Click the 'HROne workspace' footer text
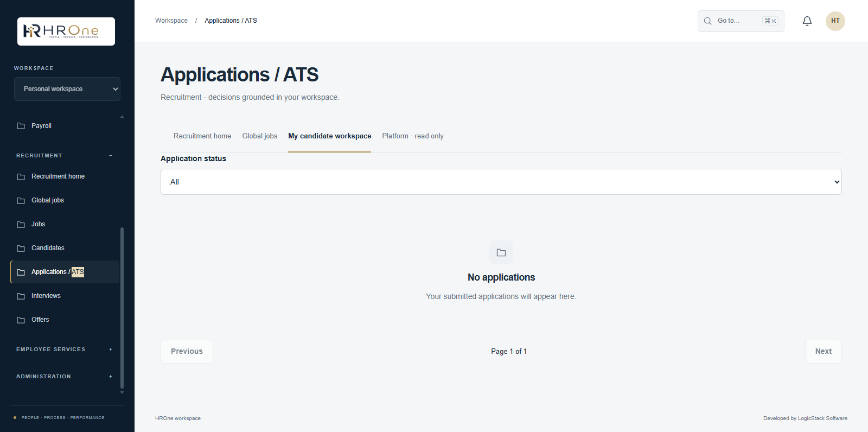This screenshot has height=432, width=868. click(178, 418)
